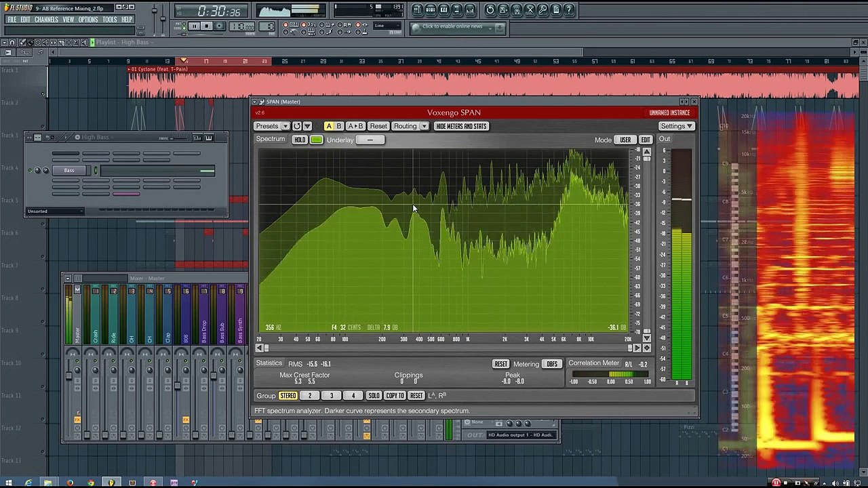
Task: Open the SPAN Settings dropdown
Action: (x=676, y=126)
